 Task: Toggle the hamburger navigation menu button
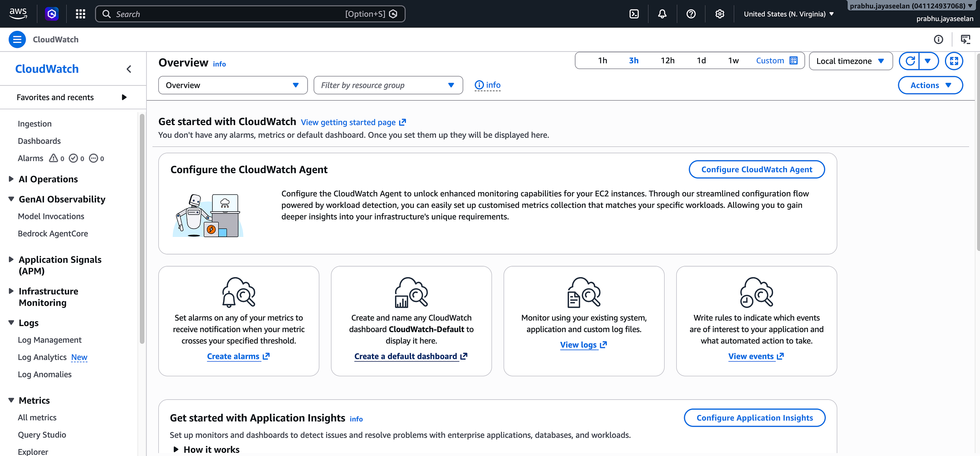pos(17,40)
